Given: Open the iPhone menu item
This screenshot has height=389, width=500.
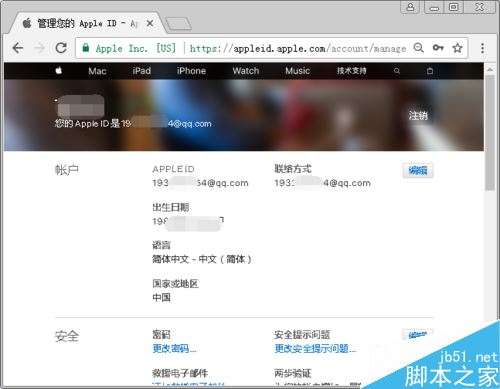Looking at the screenshot, I should (191, 71).
